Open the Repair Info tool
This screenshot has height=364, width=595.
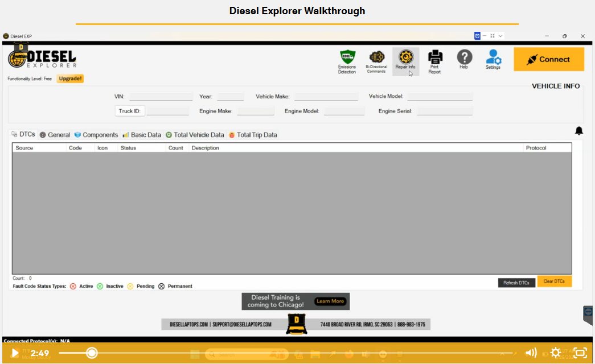coord(405,61)
